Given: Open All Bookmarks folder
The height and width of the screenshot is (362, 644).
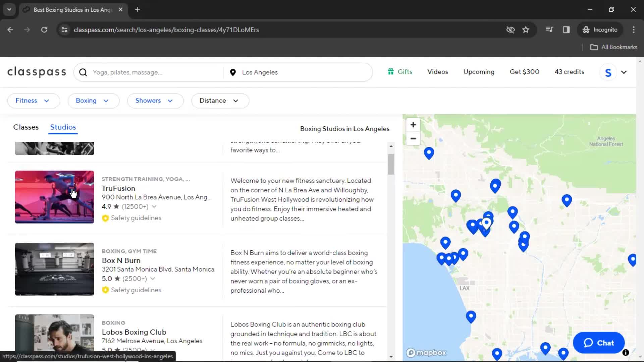Looking at the screenshot, I should tap(613, 47).
